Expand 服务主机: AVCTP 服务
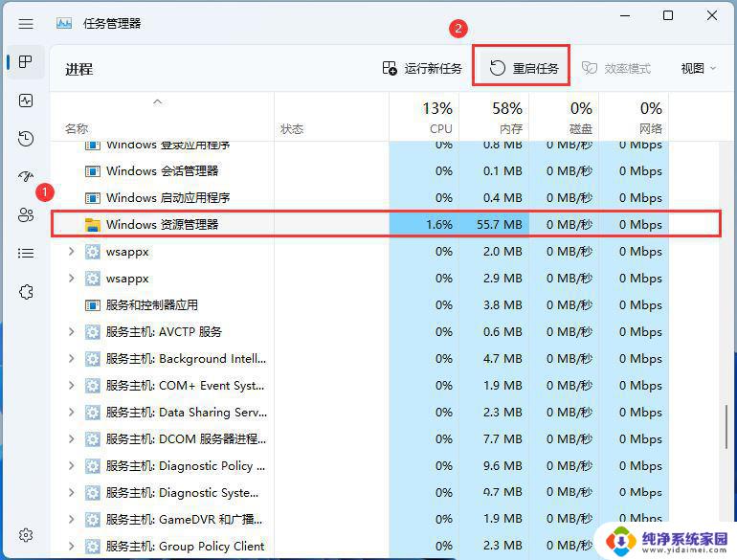 [71, 332]
